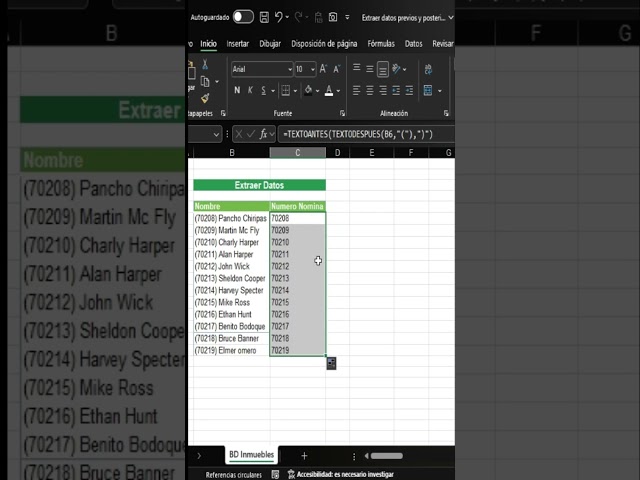
Task: Expand the Copy options dropdown arrow
Action: coord(217,82)
